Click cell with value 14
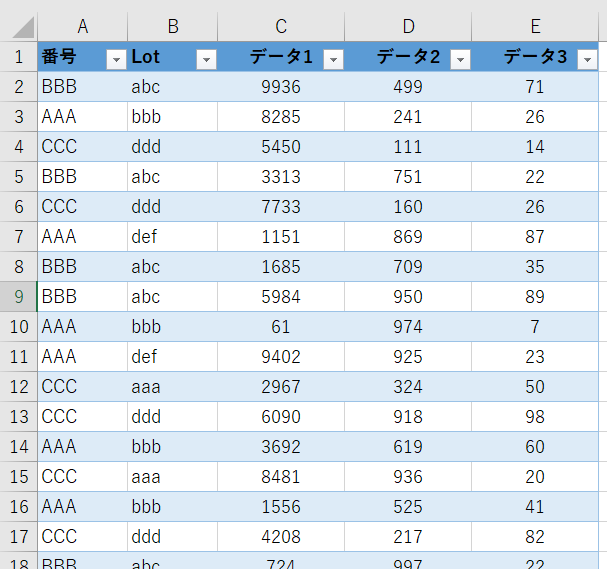This screenshot has height=569, width=607. tap(535, 147)
